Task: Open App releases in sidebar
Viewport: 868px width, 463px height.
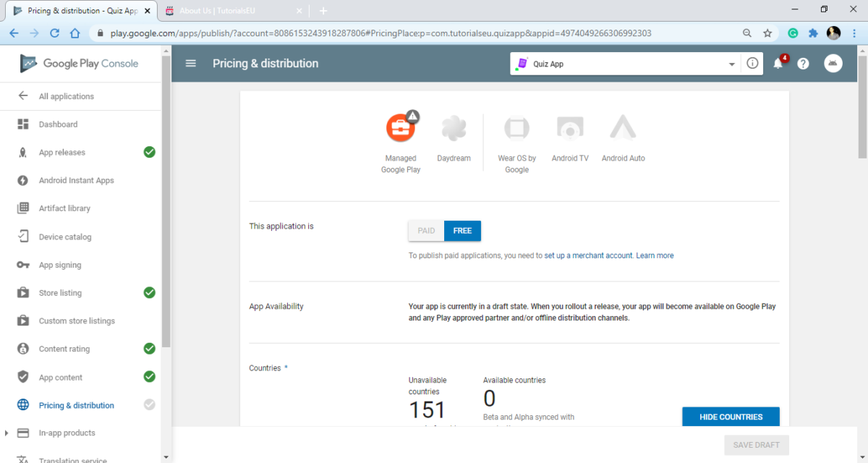Action: click(x=61, y=153)
